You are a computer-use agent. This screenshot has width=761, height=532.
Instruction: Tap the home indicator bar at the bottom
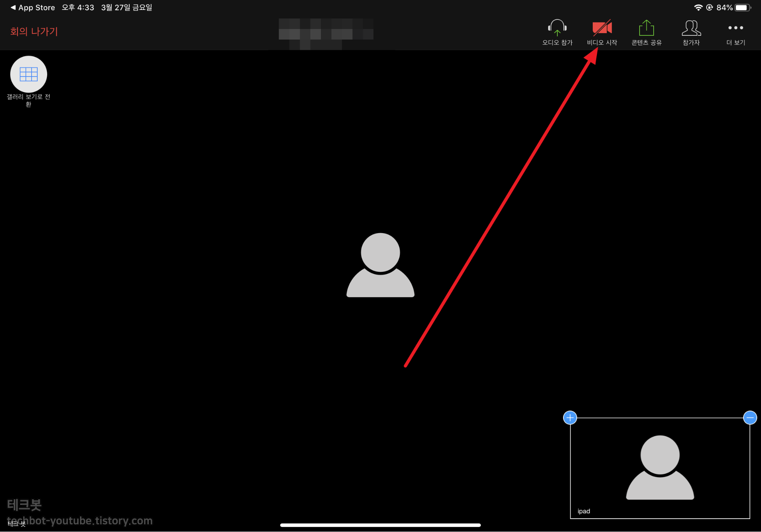click(380, 525)
